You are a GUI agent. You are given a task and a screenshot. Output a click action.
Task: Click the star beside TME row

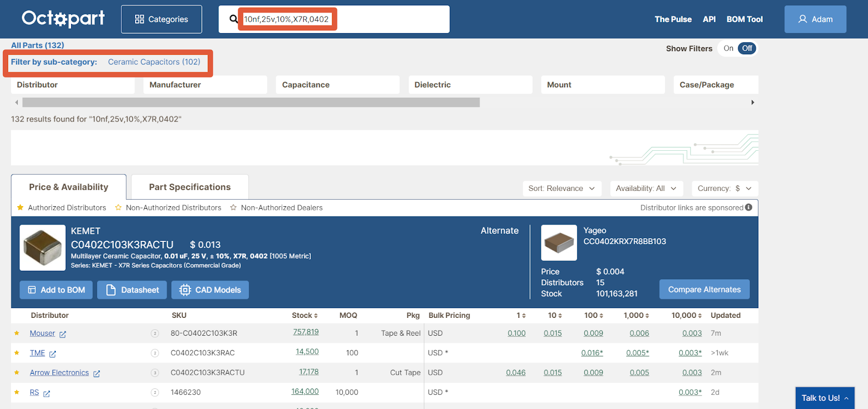coord(17,353)
